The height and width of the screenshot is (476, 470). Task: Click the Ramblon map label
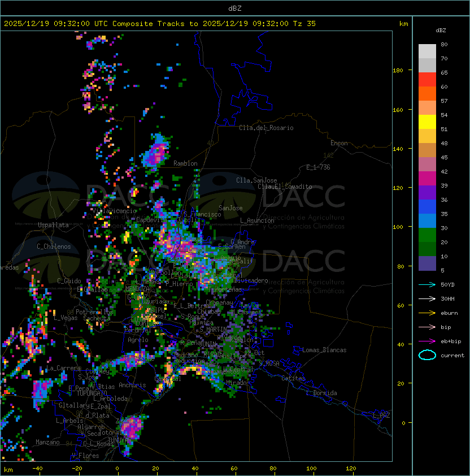click(x=185, y=163)
